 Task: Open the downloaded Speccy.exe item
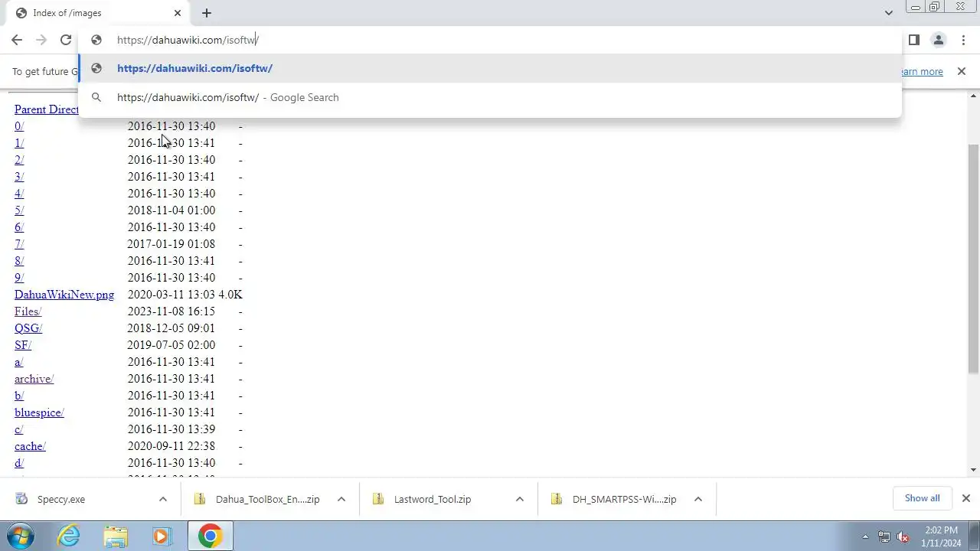[x=61, y=499]
